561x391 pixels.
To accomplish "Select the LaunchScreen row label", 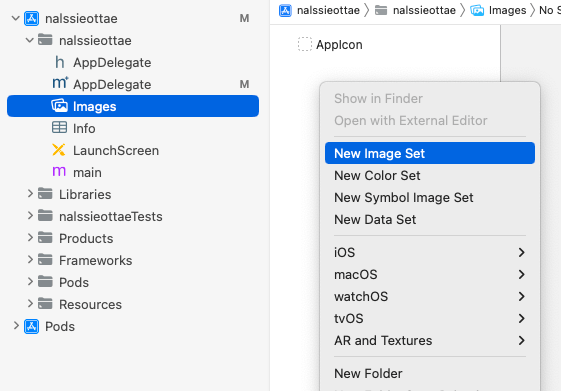I will point(116,150).
